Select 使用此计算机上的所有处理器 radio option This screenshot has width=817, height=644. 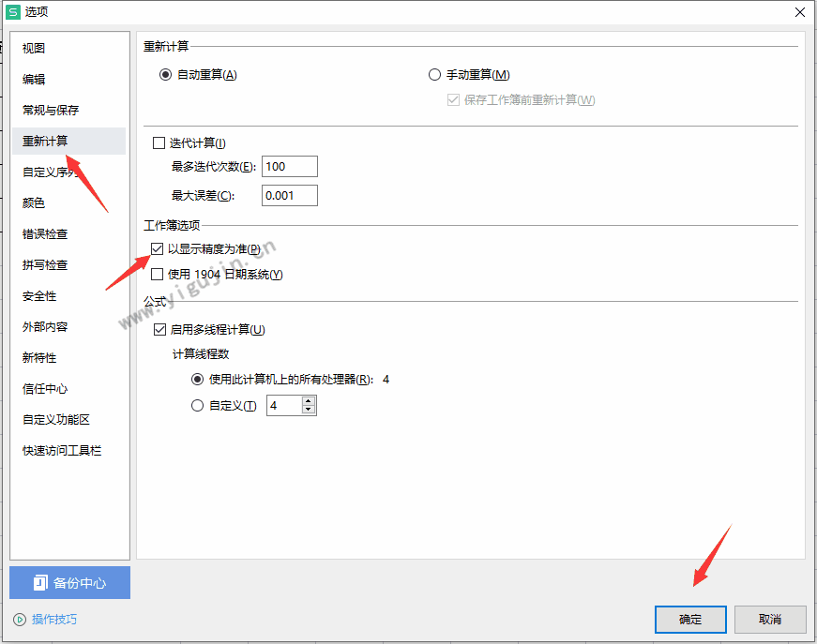tap(197, 380)
